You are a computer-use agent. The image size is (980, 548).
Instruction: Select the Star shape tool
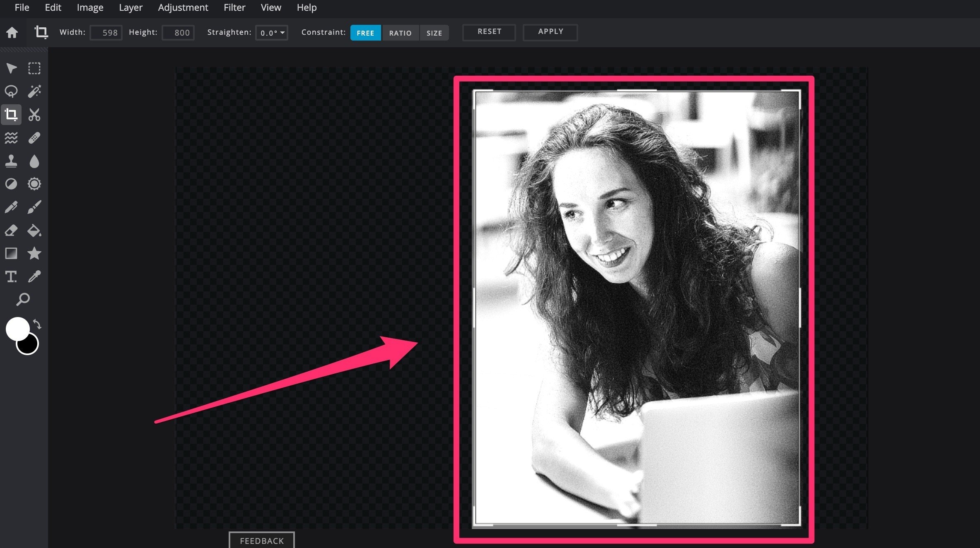click(34, 253)
